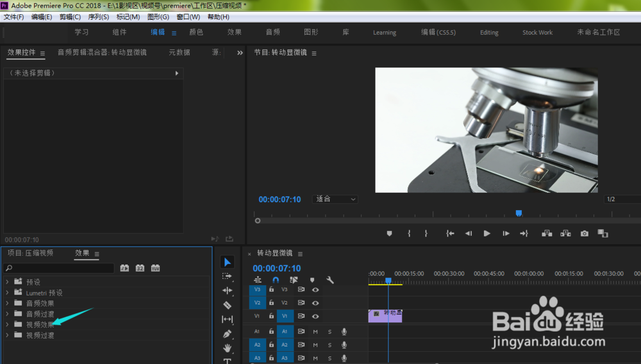Switch to the 颜色 workspace
Screen dimensions: 641x364
(196, 32)
